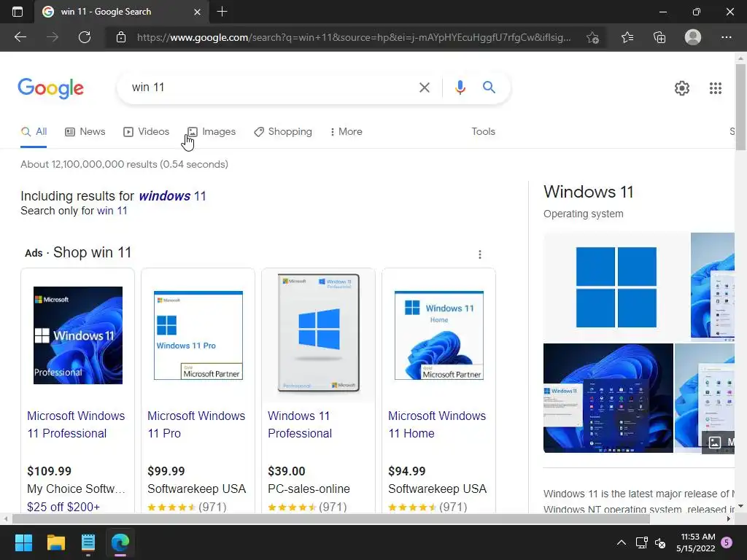
Task: Add this page to favorites
Action: 592,37
